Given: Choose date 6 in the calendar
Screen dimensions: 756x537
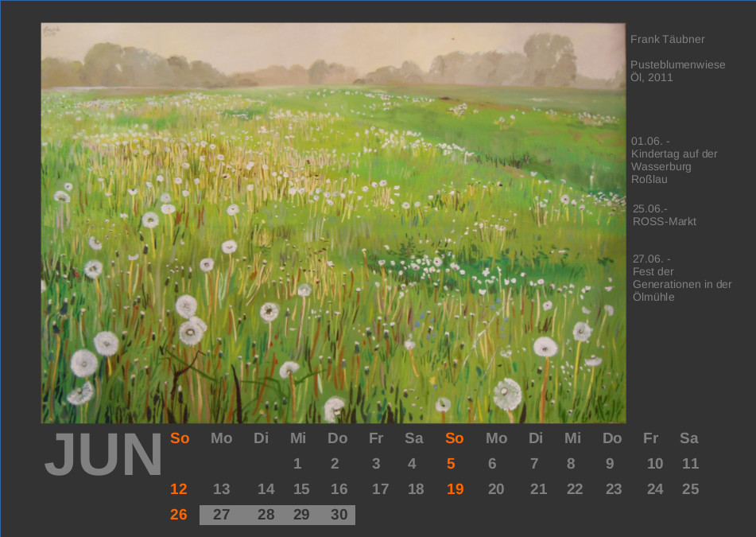Looking at the screenshot, I should point(492,464).
